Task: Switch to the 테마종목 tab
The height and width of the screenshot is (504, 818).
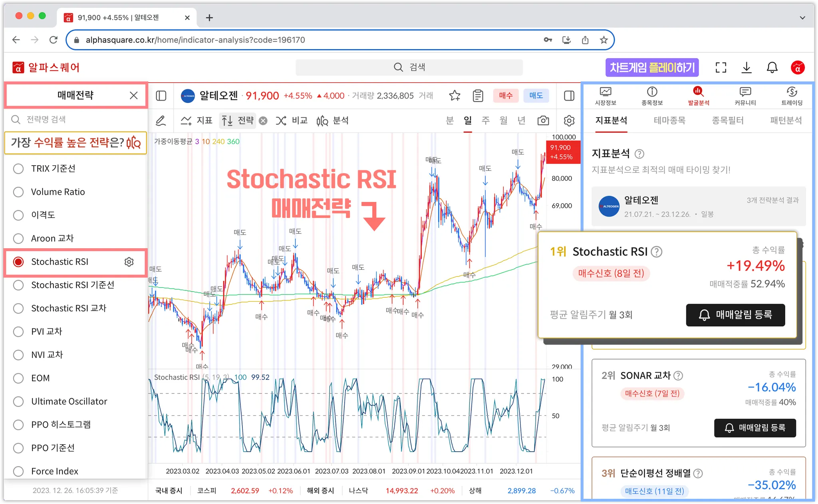Action: point(669,121)
